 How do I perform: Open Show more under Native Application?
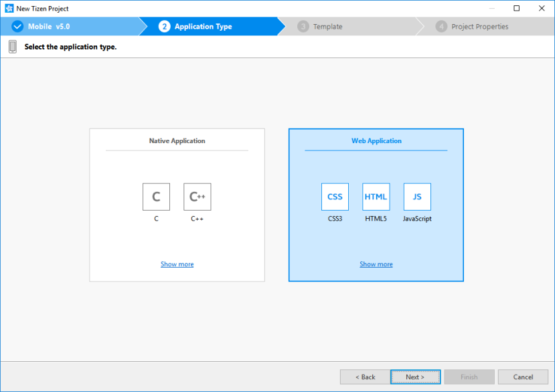(x=177, y=264)
